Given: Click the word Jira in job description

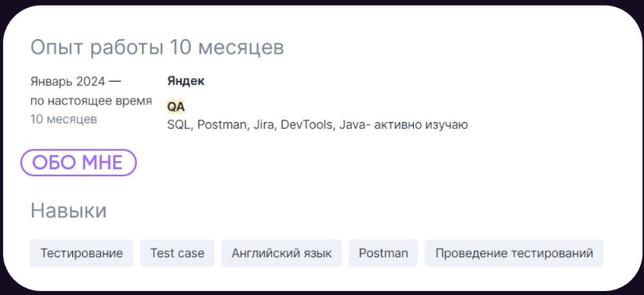Looking at the screenshot, I should click(x=265, y=124).
